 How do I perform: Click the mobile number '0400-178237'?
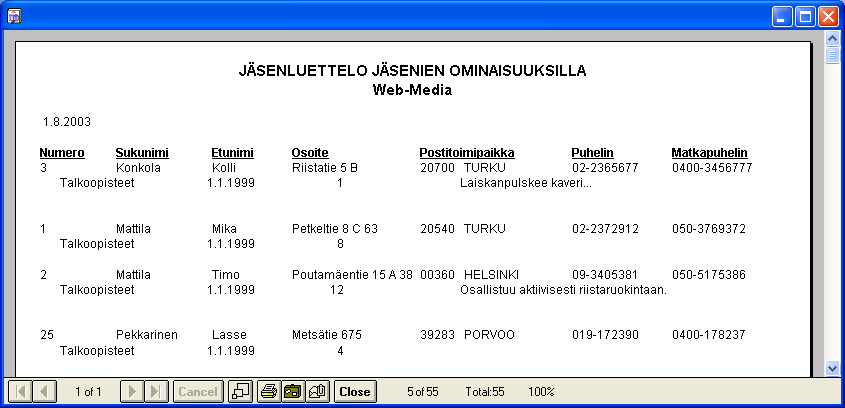[709, 335]
